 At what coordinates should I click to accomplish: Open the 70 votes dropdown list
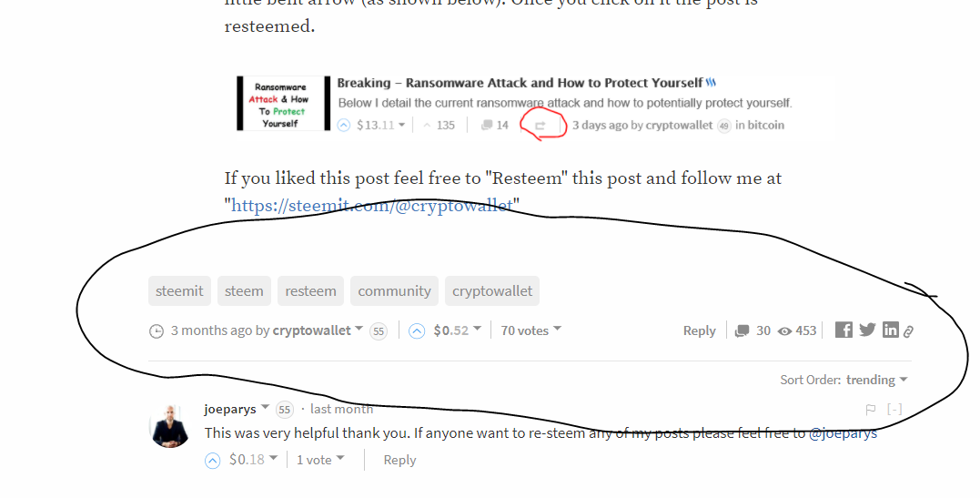coord(531,330)
